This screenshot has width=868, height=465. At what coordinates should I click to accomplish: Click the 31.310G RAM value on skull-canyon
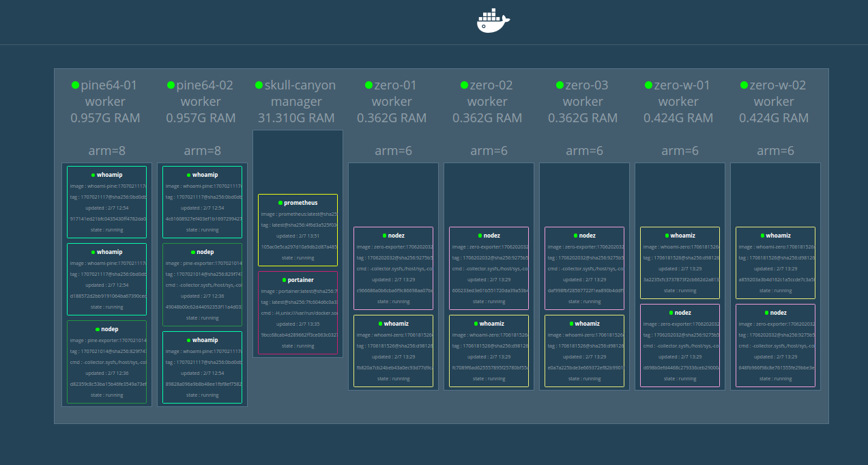[x=297, y=117]
